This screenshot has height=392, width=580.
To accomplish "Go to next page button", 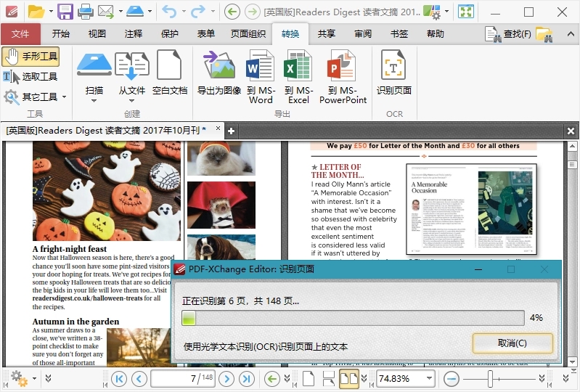I will (226, 378).
